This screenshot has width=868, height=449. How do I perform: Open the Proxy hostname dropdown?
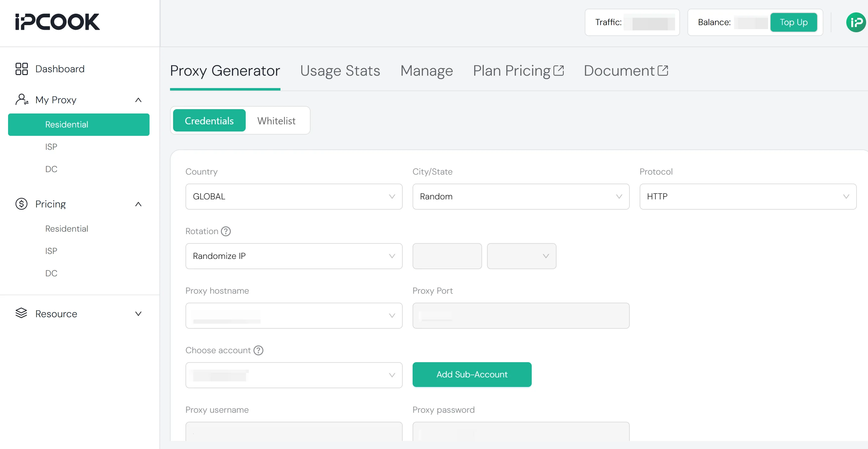pyautogui.click(x=294, y=316)
